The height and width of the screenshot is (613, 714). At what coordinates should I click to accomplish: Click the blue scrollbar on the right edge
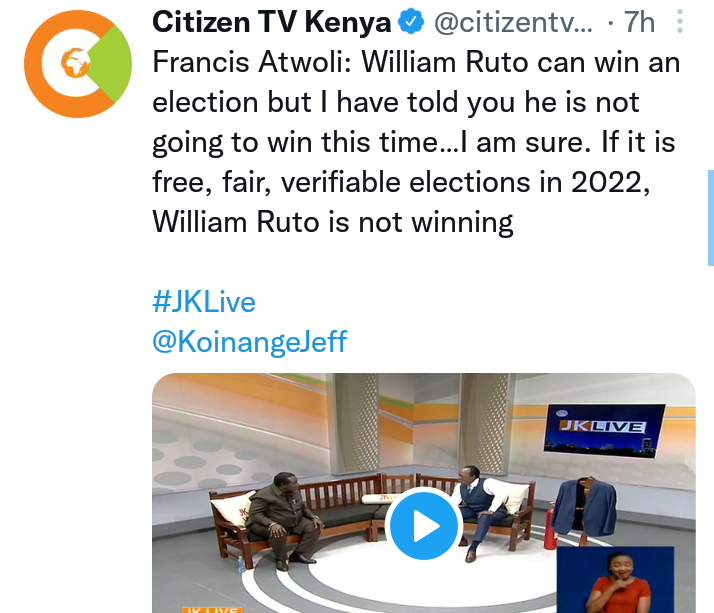[x=711, y=217]
